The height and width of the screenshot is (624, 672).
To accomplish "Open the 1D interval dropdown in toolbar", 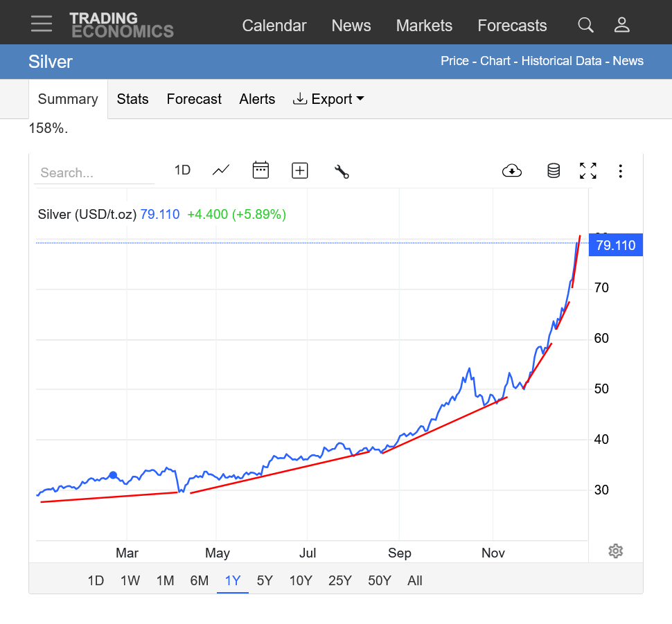I will 182,170.
